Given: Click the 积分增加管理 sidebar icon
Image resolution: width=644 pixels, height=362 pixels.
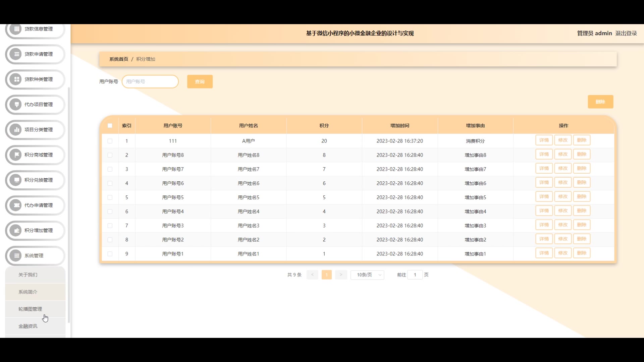Looking at the screenshot, I should [16, 230].
